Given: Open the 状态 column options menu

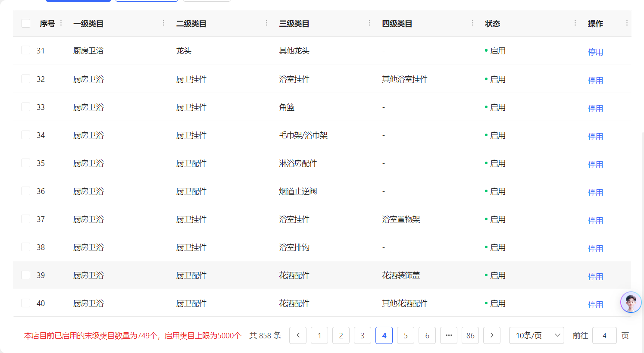Looking at the screenshot, I should click(x=575, y=23).
